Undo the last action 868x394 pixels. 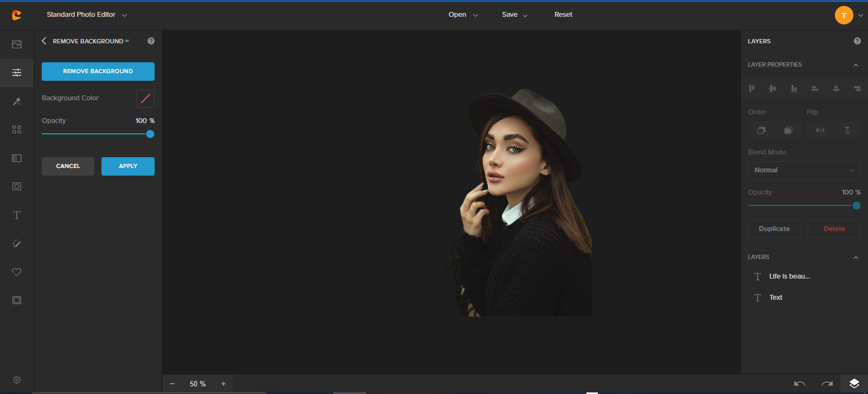coord(799,384)
